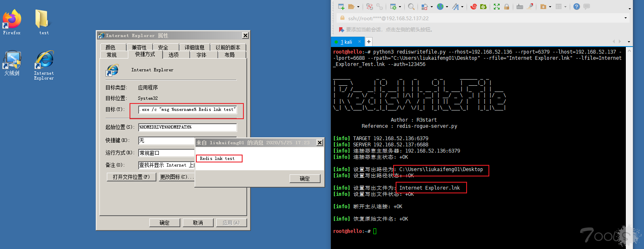Click the red bookmark add-session arrow icon

pos(341,30)
